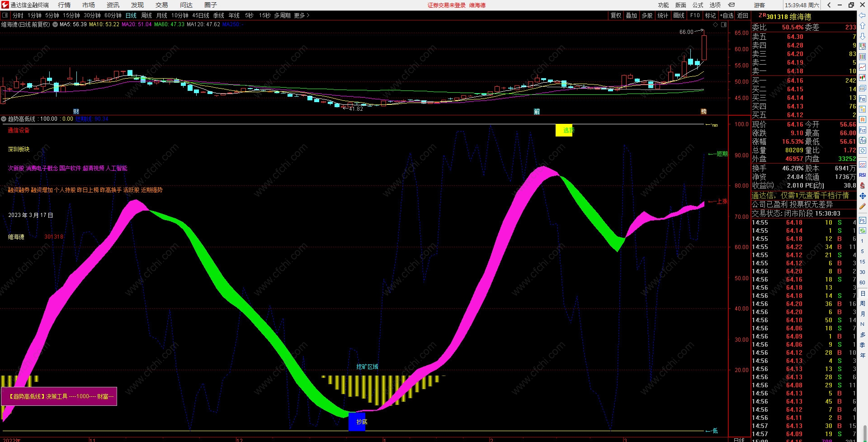
Task: Click the 通达信 千档行情 promotion link
Action: tap(800, 195)
